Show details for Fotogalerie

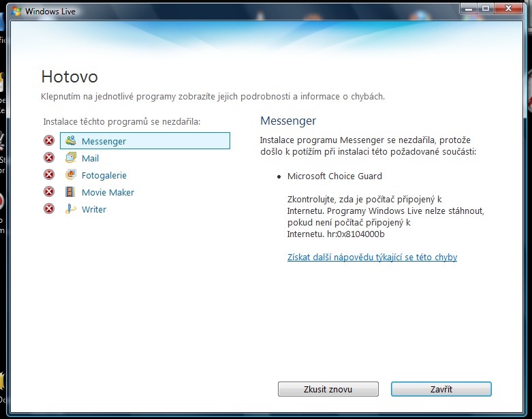pos(104,175)
